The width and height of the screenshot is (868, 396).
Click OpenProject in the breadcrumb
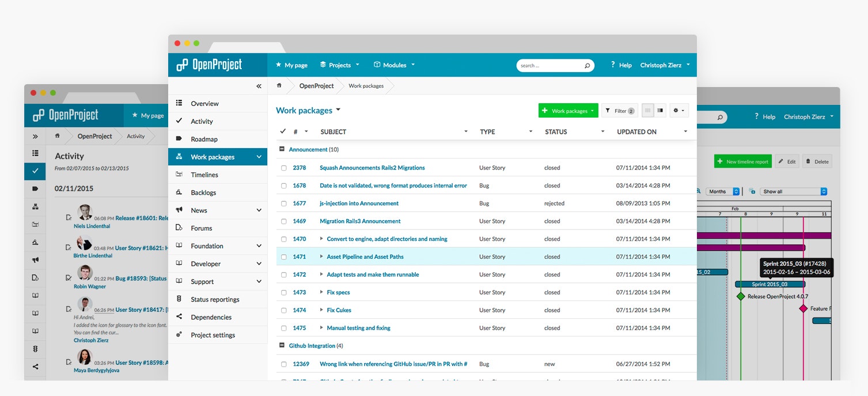point(316,86)
